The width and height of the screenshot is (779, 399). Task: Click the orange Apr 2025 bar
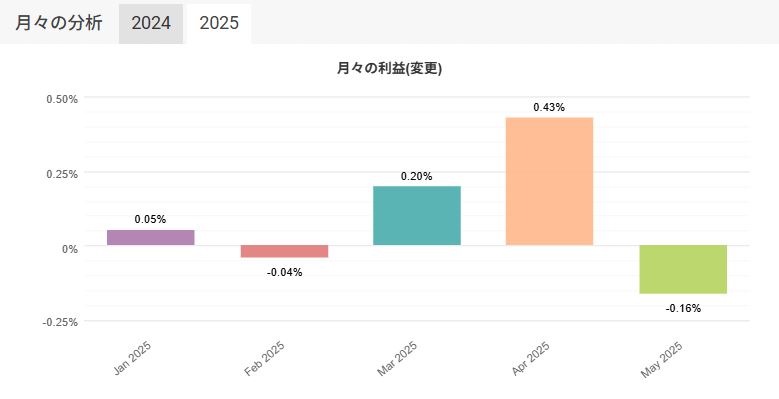(x=549, y=181)
